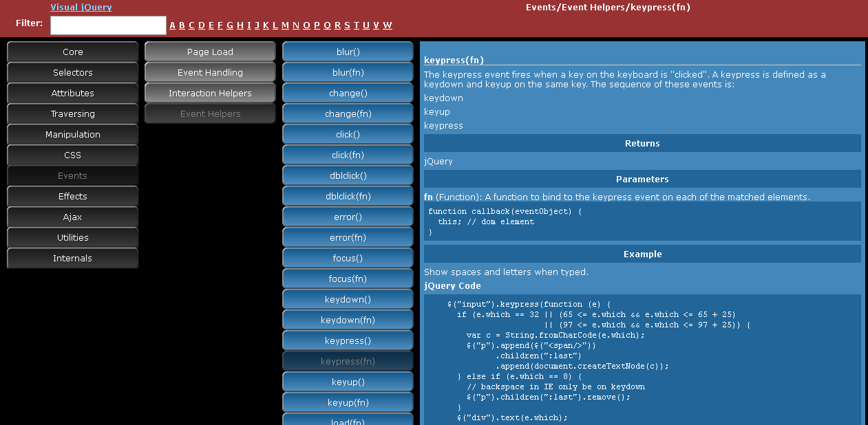Select the letter S filter link
The width and height of the screenshot is (868, 425).
coord(346,25)
